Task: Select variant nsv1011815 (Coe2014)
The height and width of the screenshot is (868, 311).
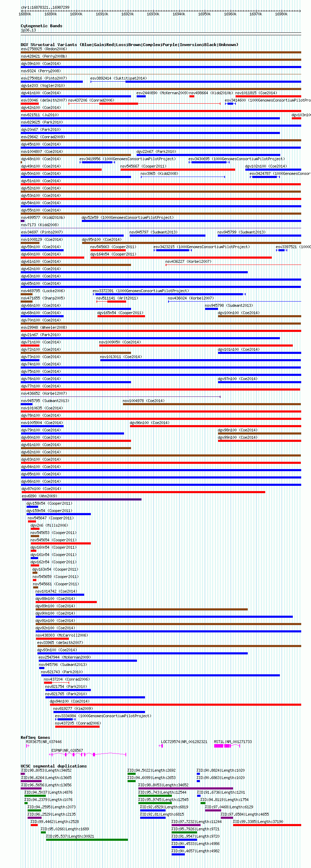Action: coord(256,93)
